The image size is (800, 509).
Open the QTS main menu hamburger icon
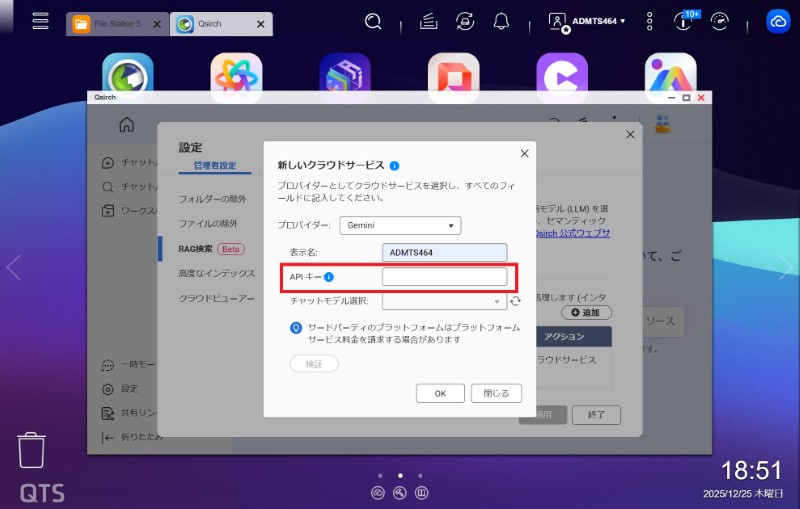40,21
